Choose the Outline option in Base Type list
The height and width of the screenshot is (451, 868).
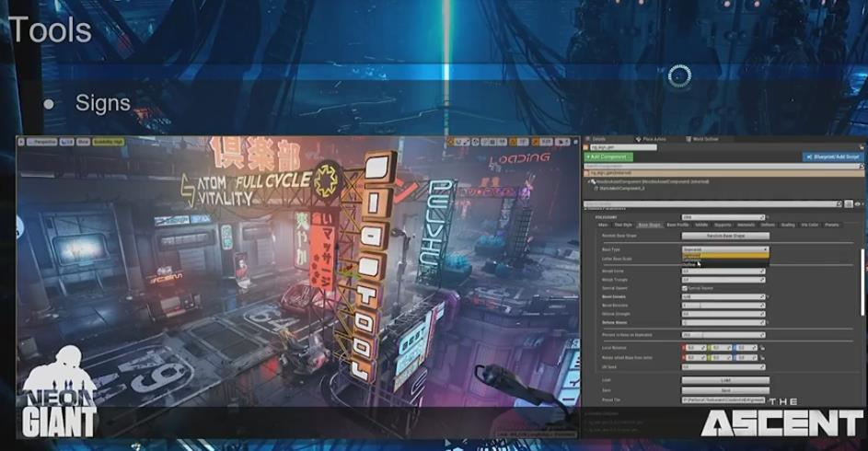coord(725,264)
